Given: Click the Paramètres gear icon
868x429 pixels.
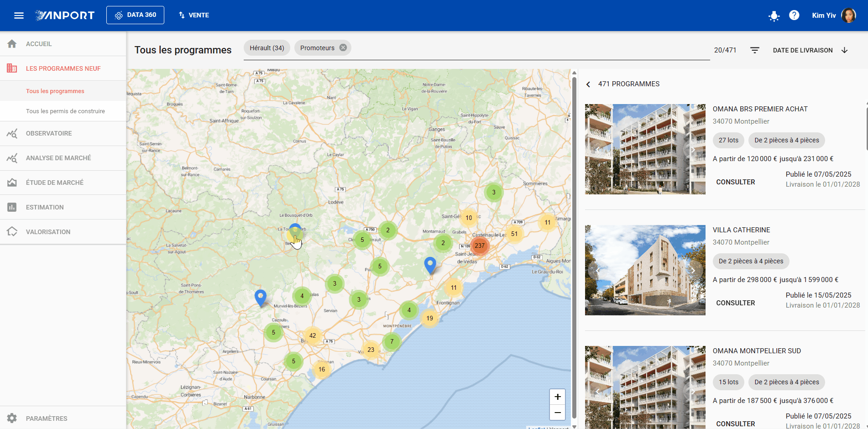Looking at the screenshot, I should point(12,418).
